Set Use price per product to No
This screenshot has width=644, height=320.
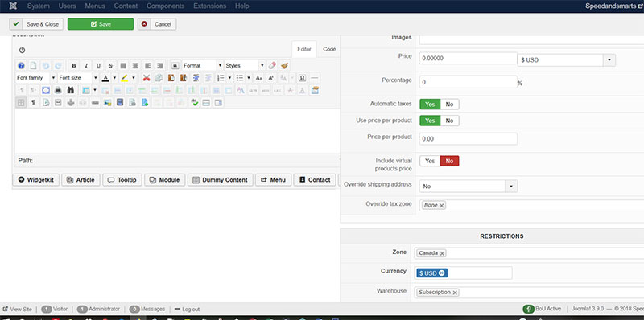coord(449,121)
